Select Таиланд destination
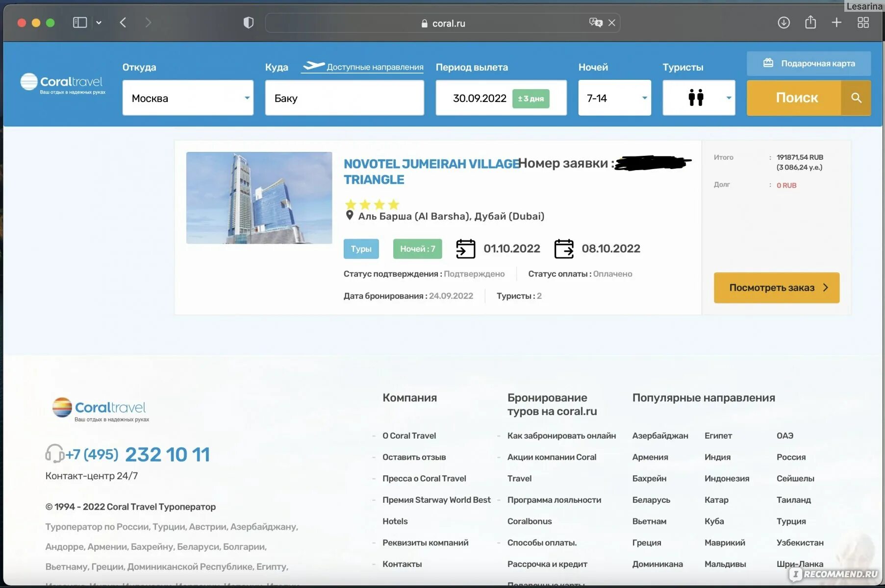This screenshot has width=885, height=588. [x=794, y=500]
